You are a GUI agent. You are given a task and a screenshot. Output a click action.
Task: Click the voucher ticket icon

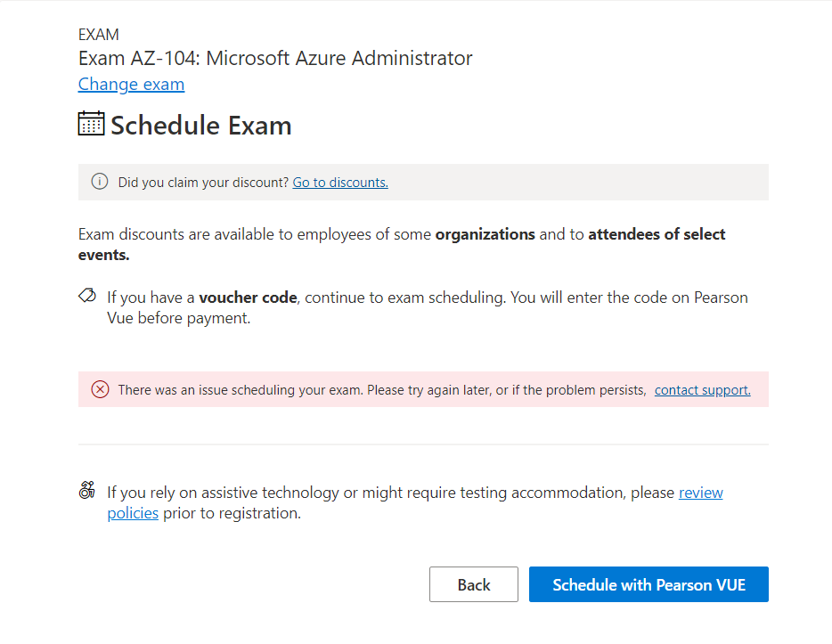(85, 294)
